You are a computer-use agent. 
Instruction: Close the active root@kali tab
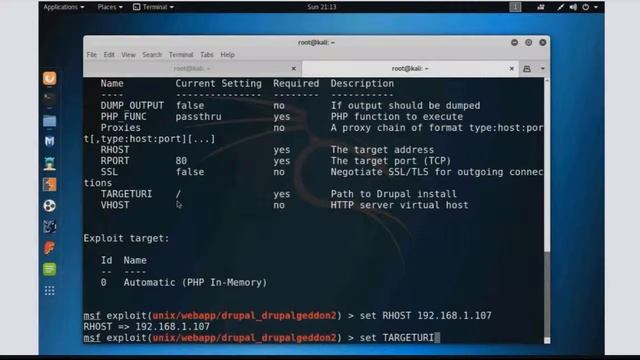tap(511, 69)
